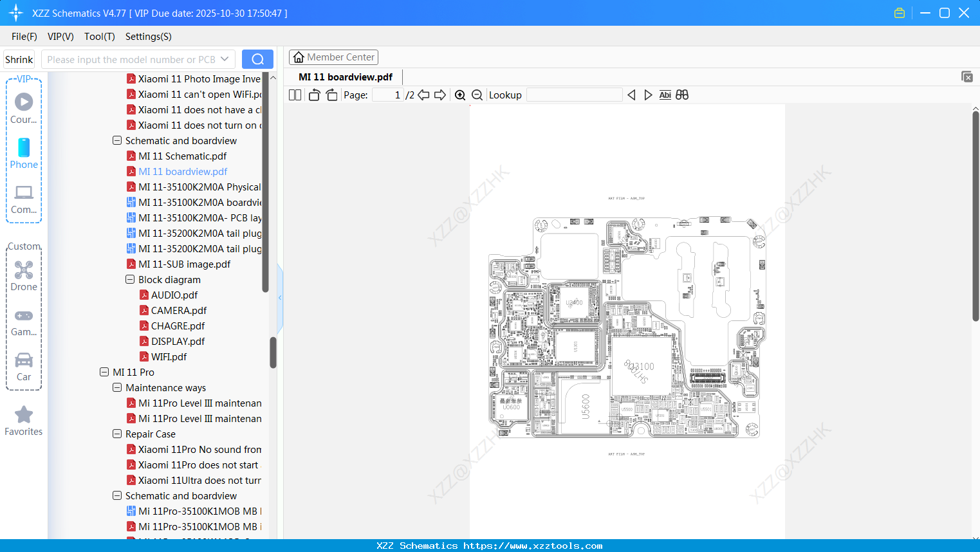980x552 pixels.
Task: Open the model search dropdown arrow
Action: 226,59
